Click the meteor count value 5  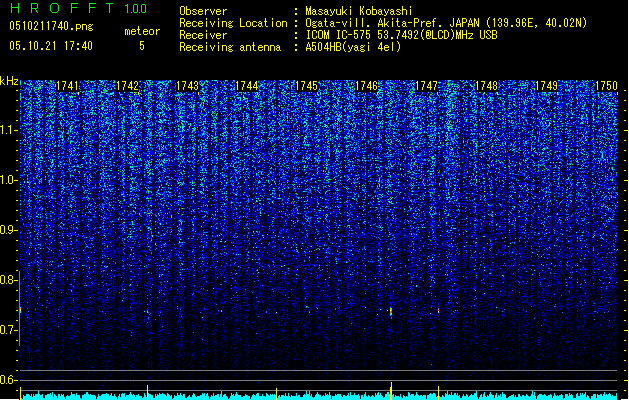pyautogui.click(x=142, y=46)
